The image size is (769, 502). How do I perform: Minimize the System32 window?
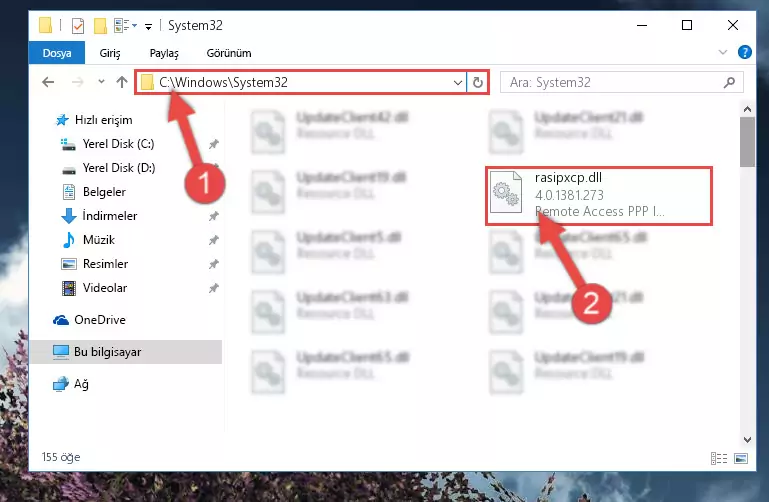[641, 25]
